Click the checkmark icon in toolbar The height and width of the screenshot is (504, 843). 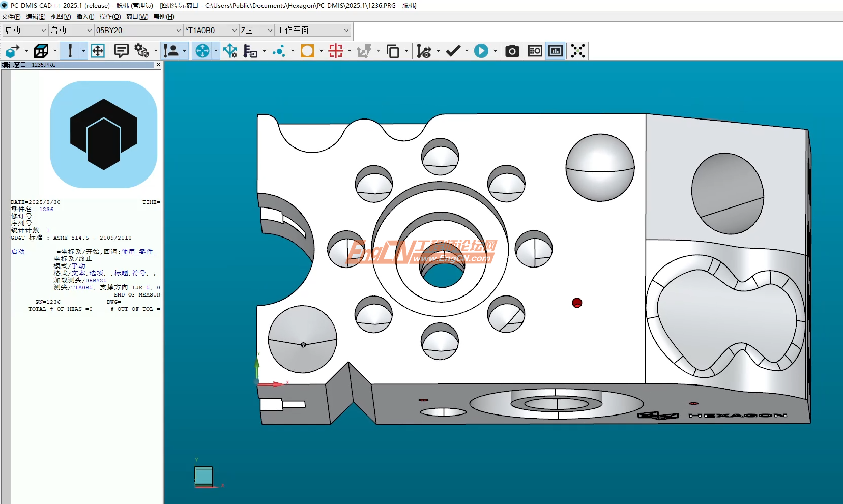(453, 51)
